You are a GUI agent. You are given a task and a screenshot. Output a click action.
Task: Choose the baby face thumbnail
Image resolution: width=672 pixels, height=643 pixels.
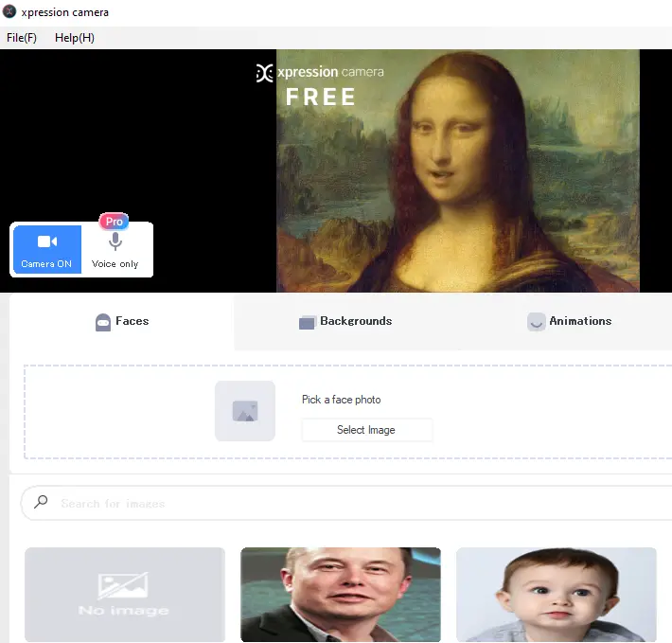(557, 594)
